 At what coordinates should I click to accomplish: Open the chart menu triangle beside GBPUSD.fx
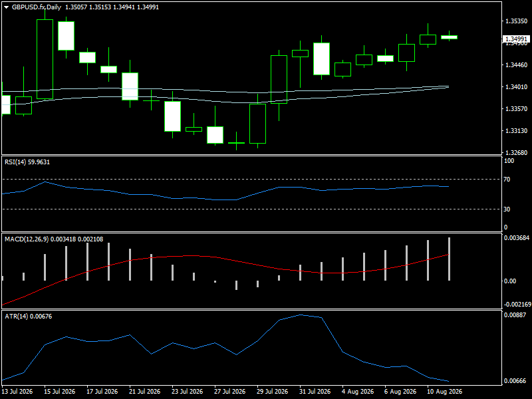tap(7, 7)
